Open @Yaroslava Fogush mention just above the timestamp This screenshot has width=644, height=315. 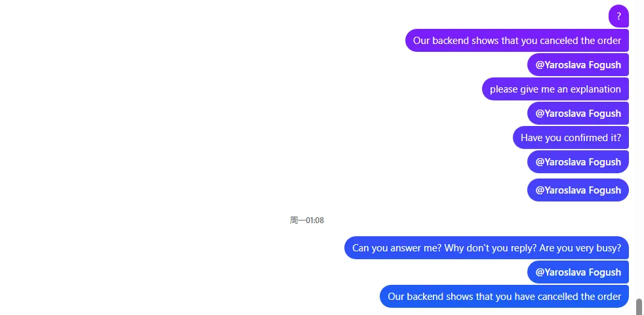578,190
